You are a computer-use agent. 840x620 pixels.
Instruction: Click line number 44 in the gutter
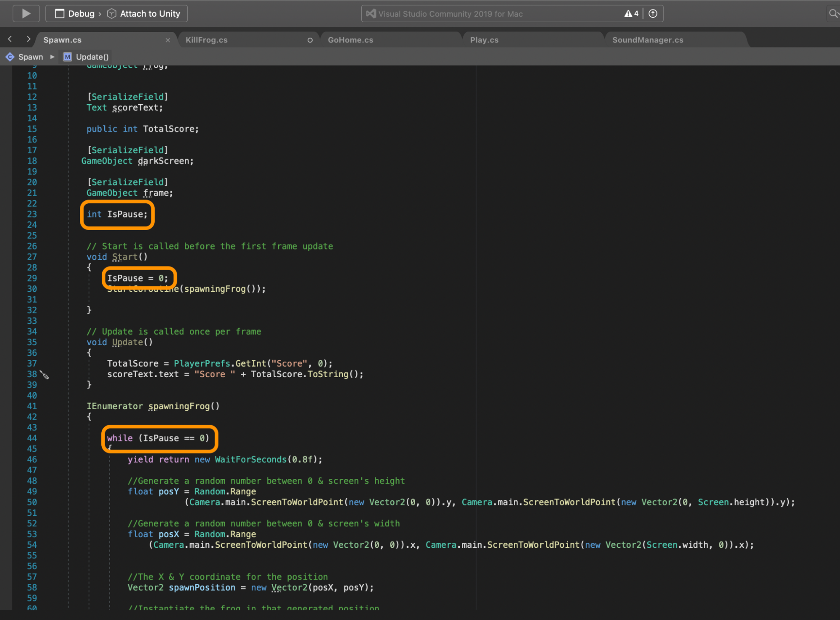32,439
